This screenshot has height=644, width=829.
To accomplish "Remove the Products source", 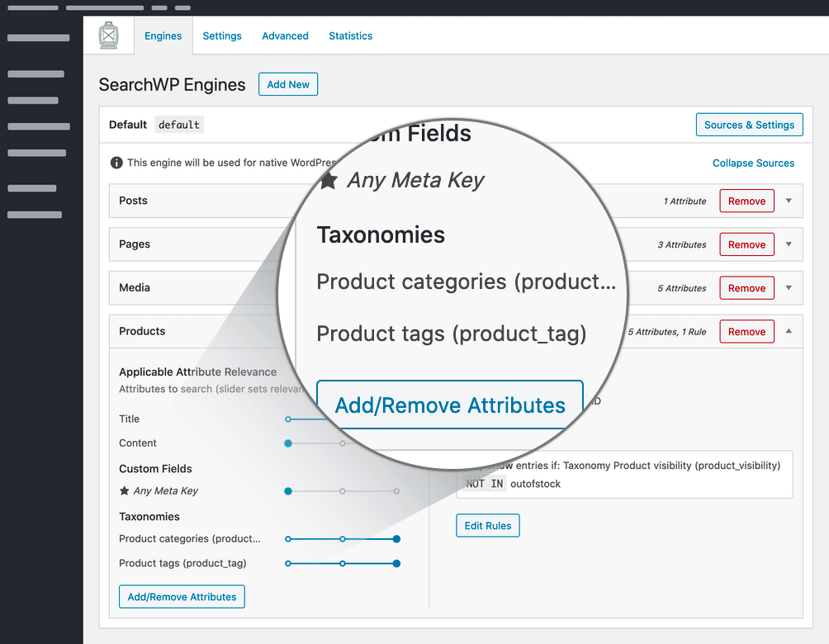I will coord(746,332).
